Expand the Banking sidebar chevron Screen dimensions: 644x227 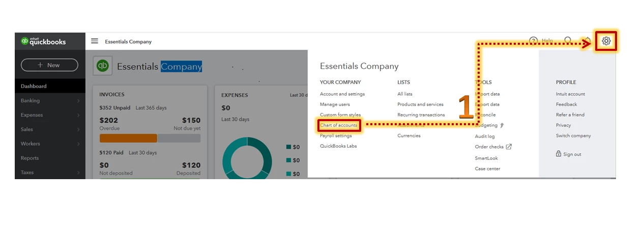pos(78,101)
